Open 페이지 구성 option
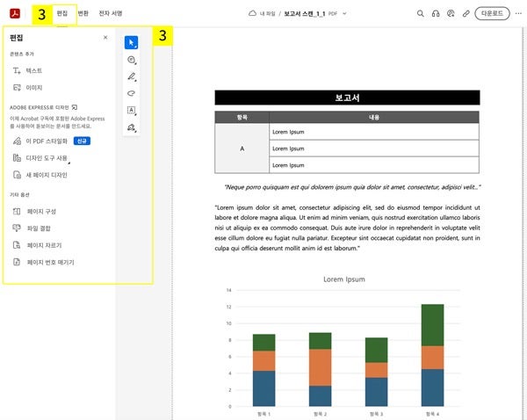The width and height of the screenshot is (527, 420). click(34, 211)
